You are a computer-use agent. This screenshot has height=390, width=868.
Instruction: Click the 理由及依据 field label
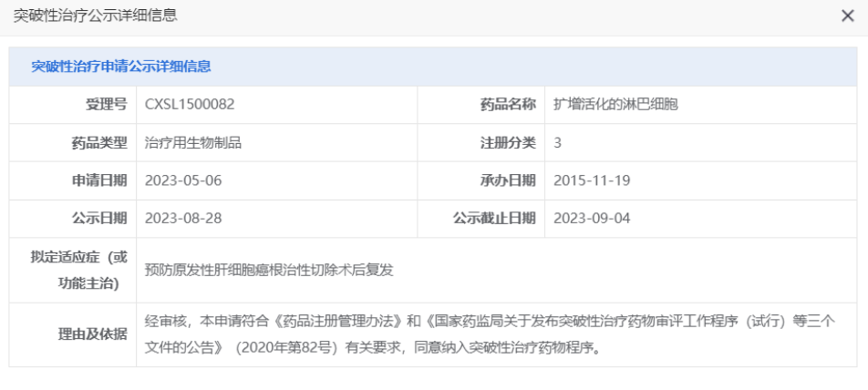(x=93, y=334)
